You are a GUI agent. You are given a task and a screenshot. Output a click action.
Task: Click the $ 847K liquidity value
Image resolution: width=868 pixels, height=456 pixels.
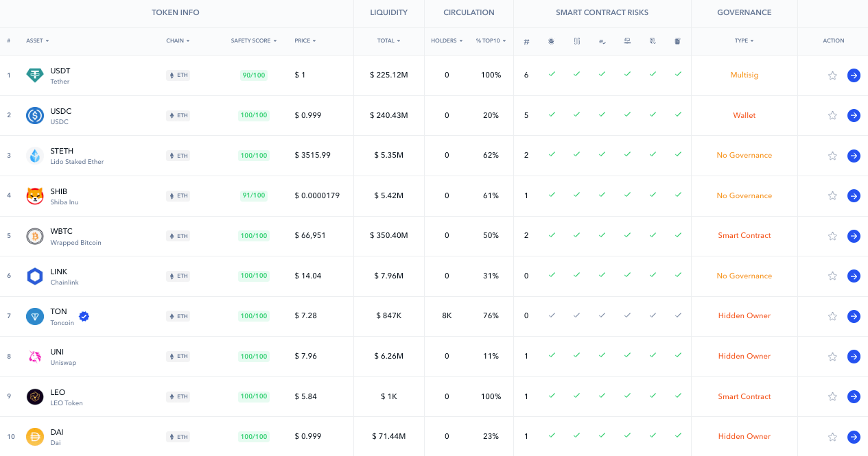388,316
